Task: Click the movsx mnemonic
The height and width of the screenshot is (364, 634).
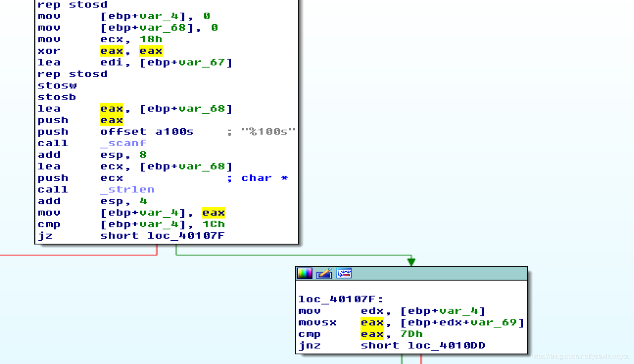Action: pyautogui.click(x=317, y=323)
